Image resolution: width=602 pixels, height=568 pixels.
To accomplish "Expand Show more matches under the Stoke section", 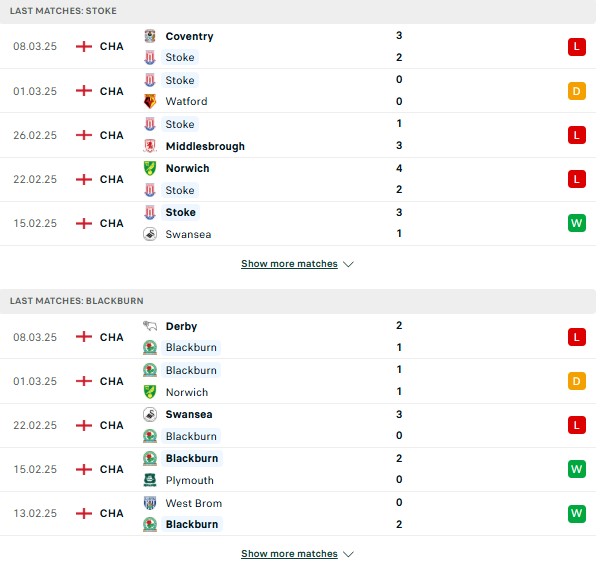I will click(x=289, y=264).
